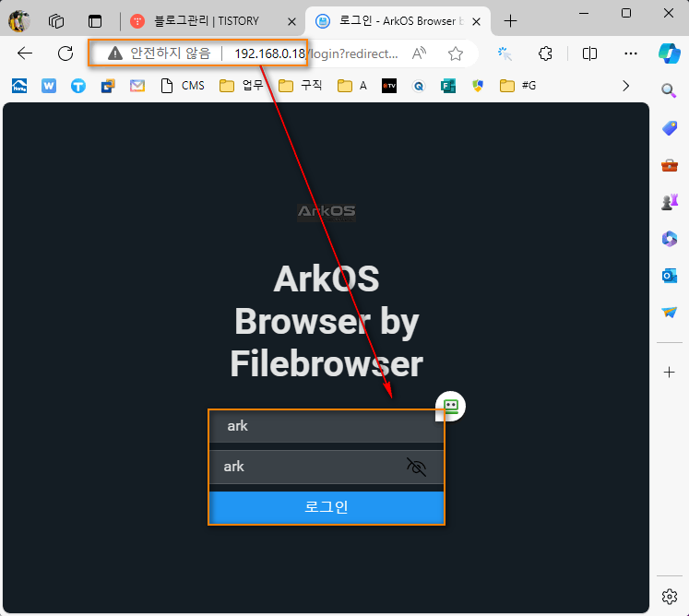Open the CMS bookmark
The width and height of the screenshot is (689, 616).
(x=183, y=86)
